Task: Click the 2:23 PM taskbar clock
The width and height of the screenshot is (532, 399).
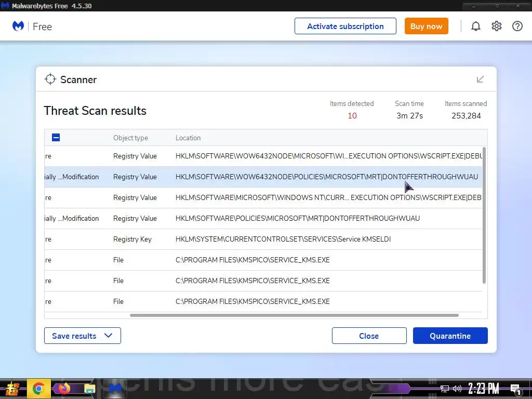Action: pos(484,389)
